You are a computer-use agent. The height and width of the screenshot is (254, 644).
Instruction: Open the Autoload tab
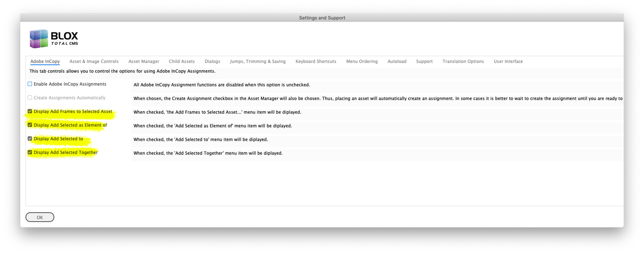point(397,61)
